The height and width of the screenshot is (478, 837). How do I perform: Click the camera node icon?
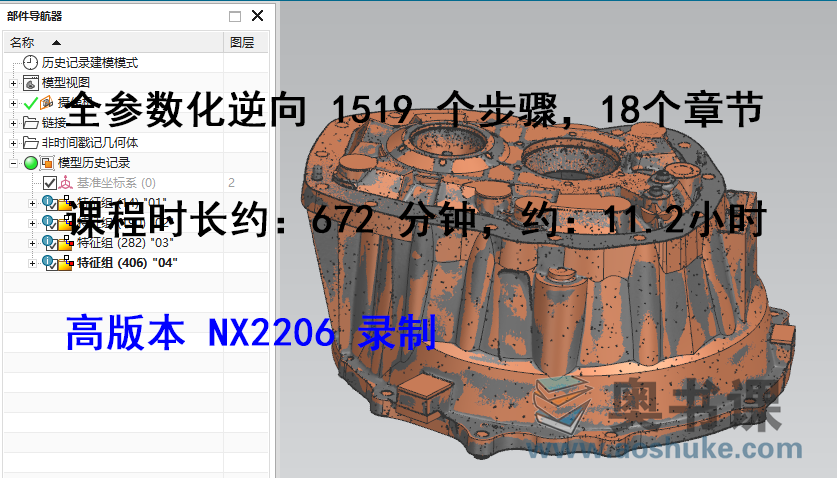click(46, 102)
